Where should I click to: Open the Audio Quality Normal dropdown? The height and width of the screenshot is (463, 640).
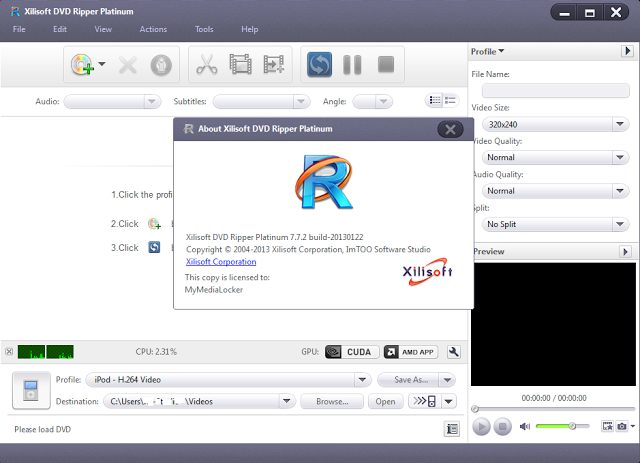[x=556, y=191]
